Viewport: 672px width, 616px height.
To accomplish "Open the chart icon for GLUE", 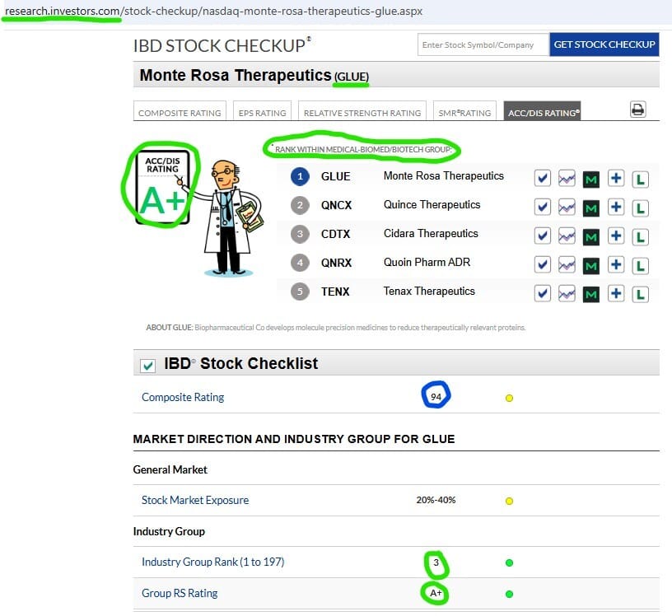I will [567, 179].
